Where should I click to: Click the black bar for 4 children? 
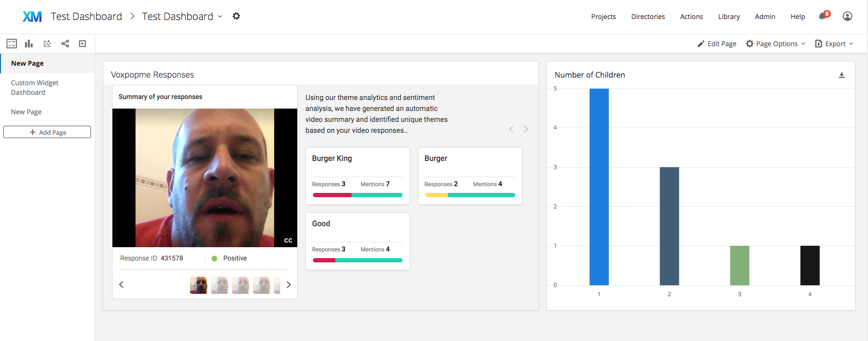[810, 265]
